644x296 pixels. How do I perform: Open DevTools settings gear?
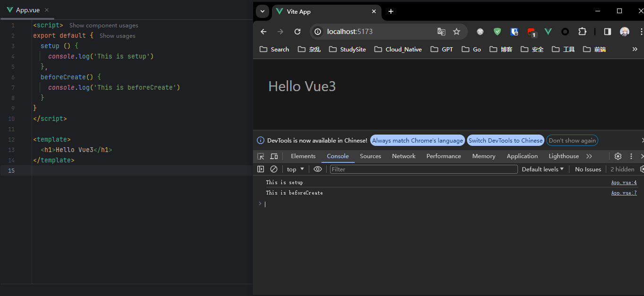618,156
